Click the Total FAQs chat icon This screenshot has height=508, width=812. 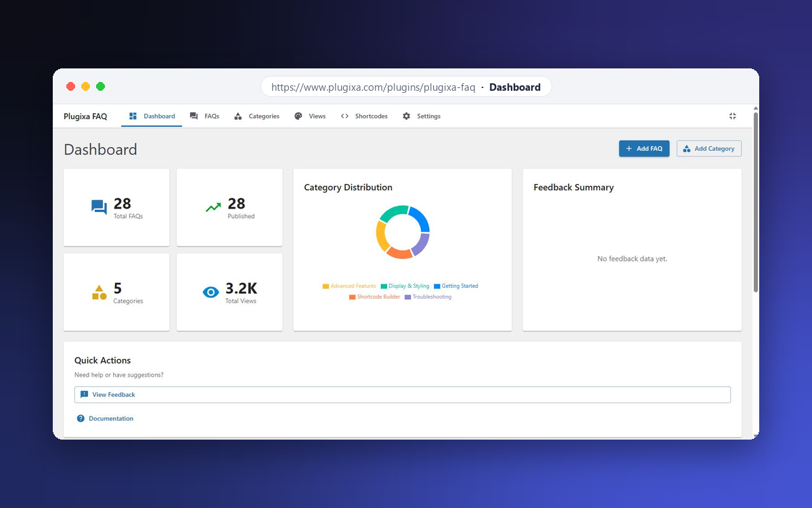tap(99, 207)
